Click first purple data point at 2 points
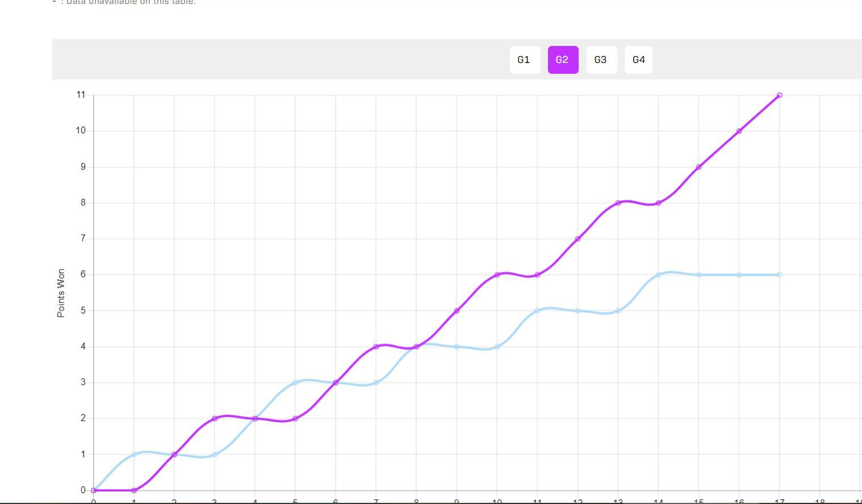This screenshot has width=862, height=504. (x=215, y=418)
